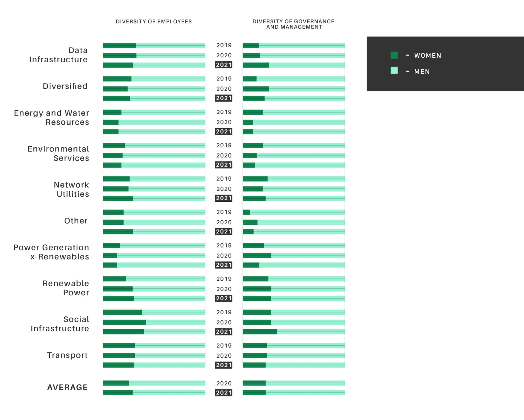The width and height of the screenshot is (524, 420).
Task: Click the AVERAGE row label
Action: tap(67, 387)
